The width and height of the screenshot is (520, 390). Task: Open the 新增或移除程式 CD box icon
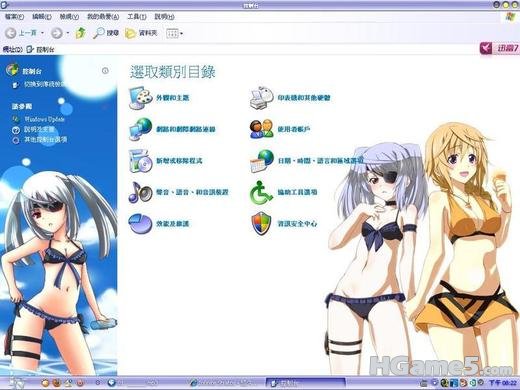(140, 161)
